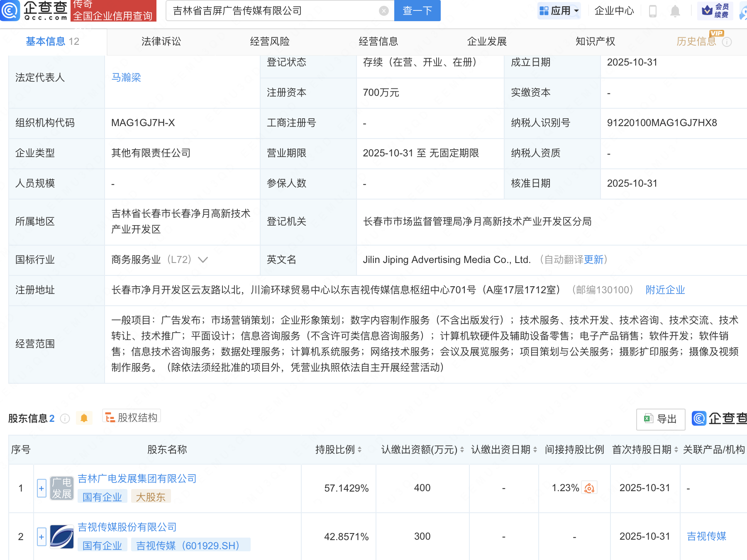747x560 pixels.
Task: Click the indirect shareholding path icon beside 1.23%
Action: (589, 488)
